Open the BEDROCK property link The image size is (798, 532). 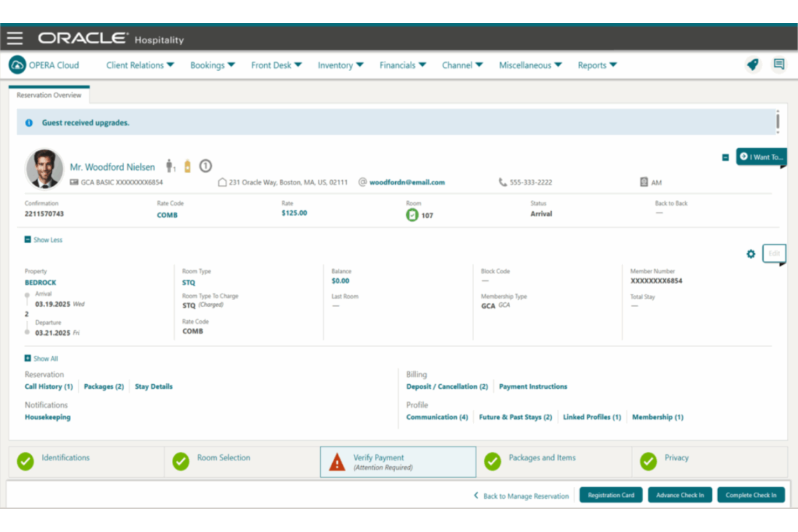pos(40,282)
